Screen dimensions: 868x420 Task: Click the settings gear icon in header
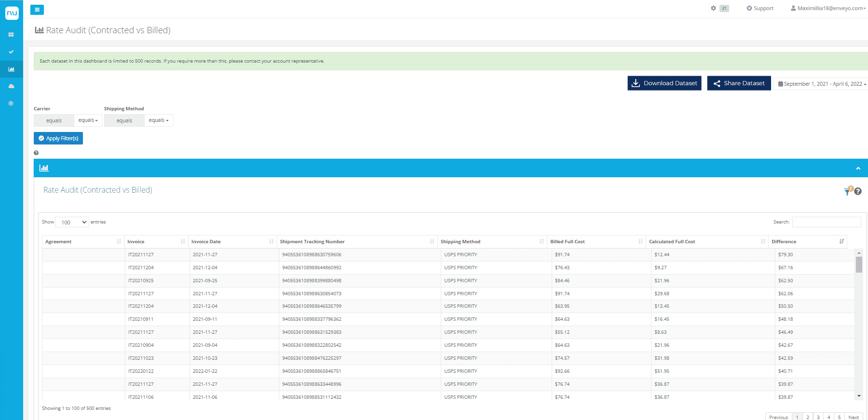point(713,8)
